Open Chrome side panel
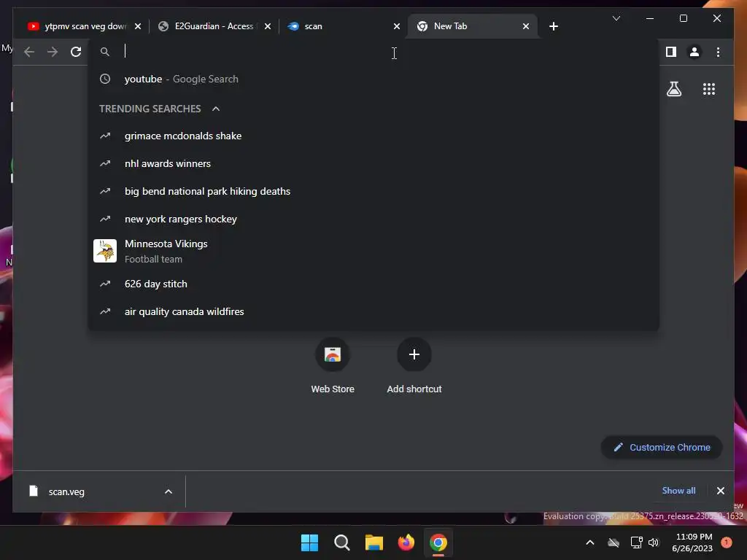 pos(671,52)
